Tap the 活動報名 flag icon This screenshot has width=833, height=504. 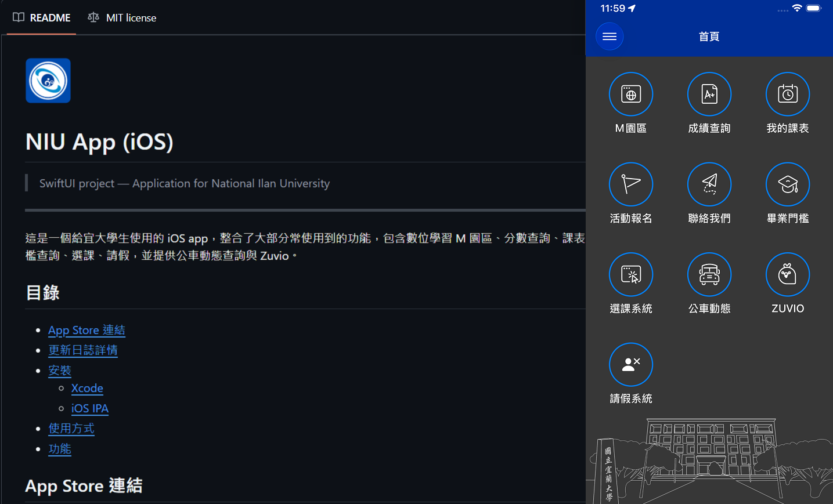pos(630,184)
